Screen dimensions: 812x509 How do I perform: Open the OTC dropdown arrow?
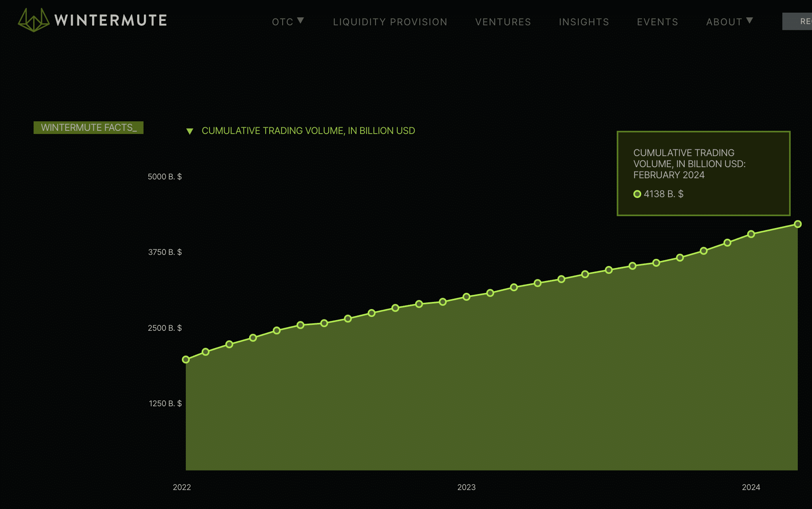point(300,21)
